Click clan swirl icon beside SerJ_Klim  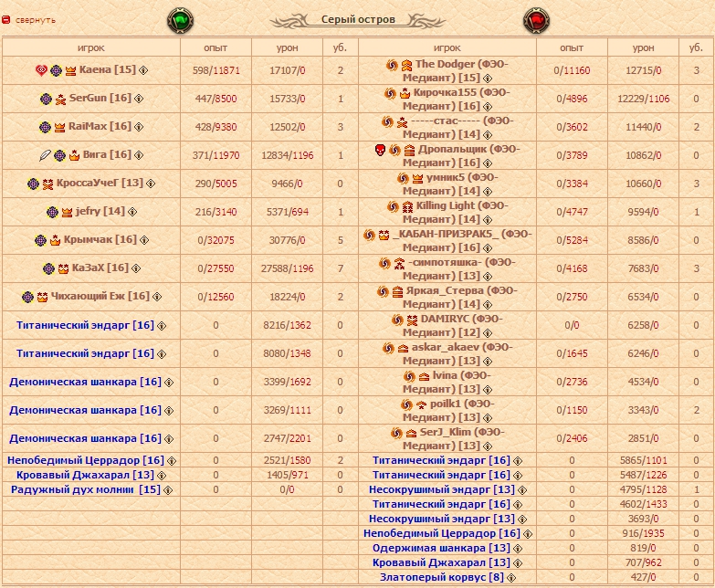coord(396,433)
